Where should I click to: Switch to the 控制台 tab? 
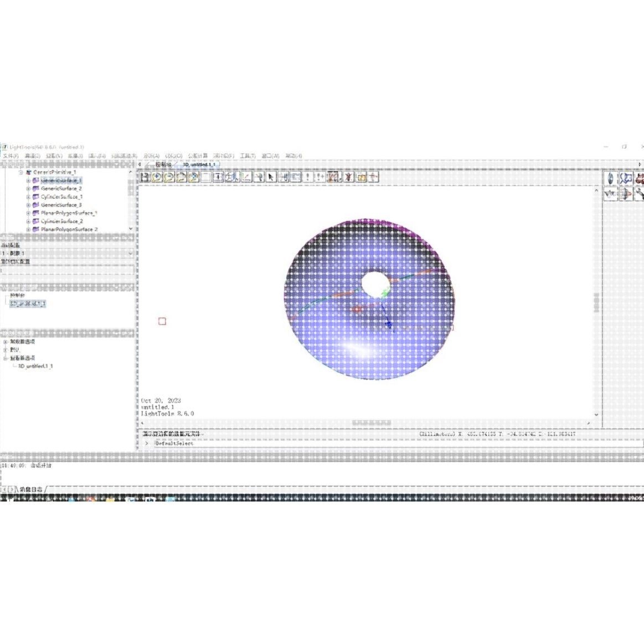coord(163,164)
